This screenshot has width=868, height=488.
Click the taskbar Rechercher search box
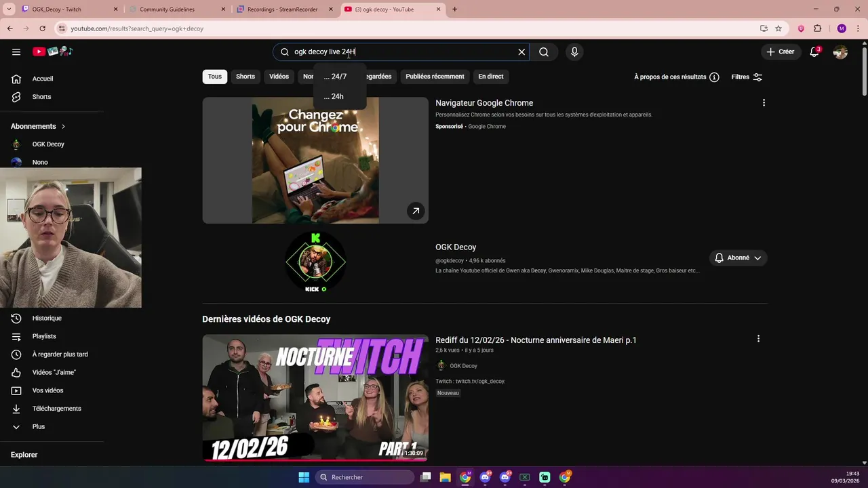(366, 477)
